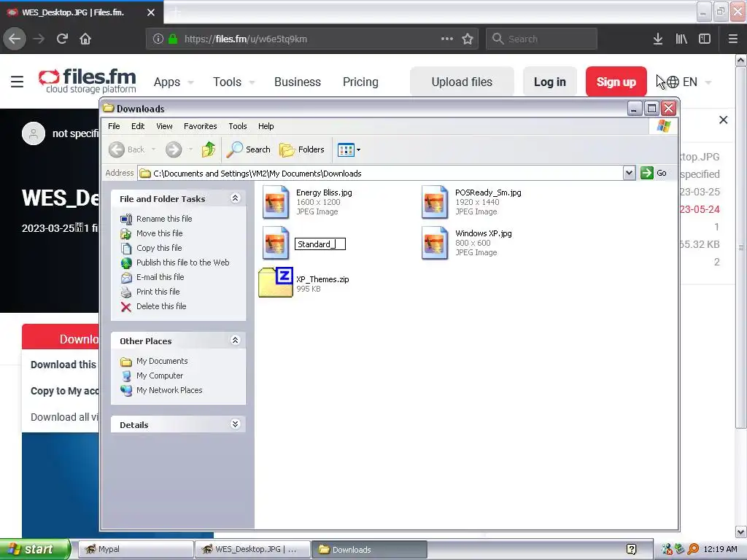Open the EN language dropdown

pyautogui.click(x=689, y=82)
